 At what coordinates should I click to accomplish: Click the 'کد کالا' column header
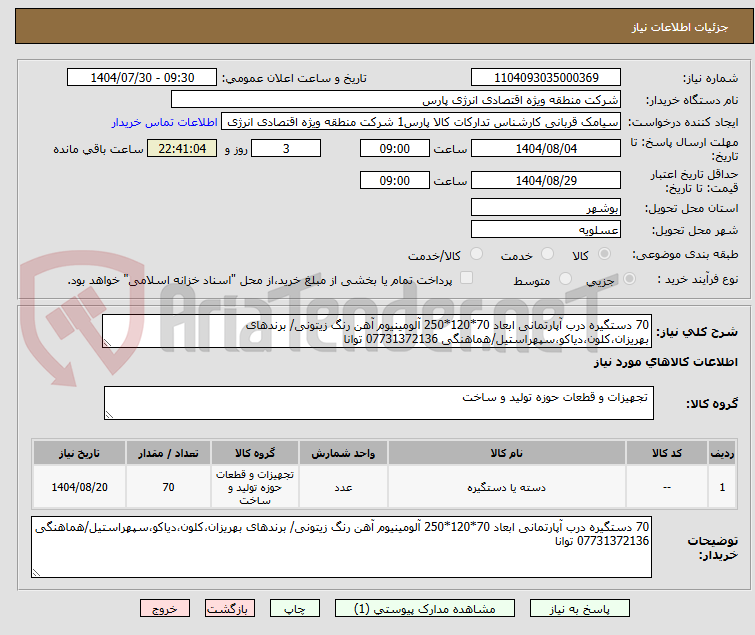pos(667,454)
